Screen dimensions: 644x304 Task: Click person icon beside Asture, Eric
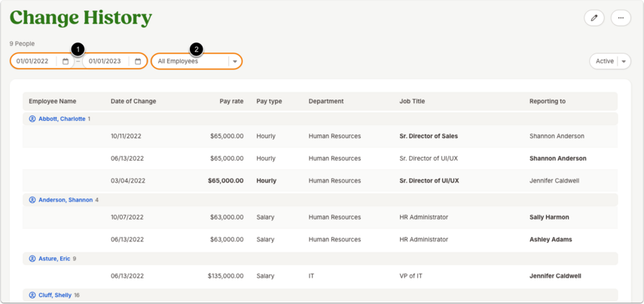click(32, 259)
